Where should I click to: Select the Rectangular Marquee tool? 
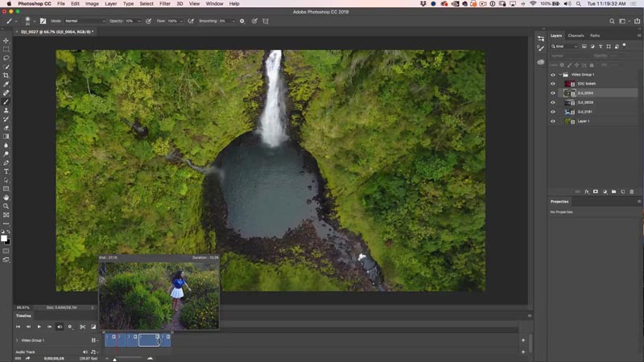point(6,49)
